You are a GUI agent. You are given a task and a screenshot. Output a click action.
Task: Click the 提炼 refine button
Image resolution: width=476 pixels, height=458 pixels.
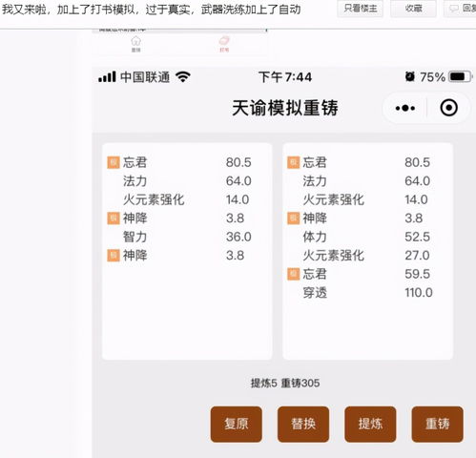coord(370,424)
